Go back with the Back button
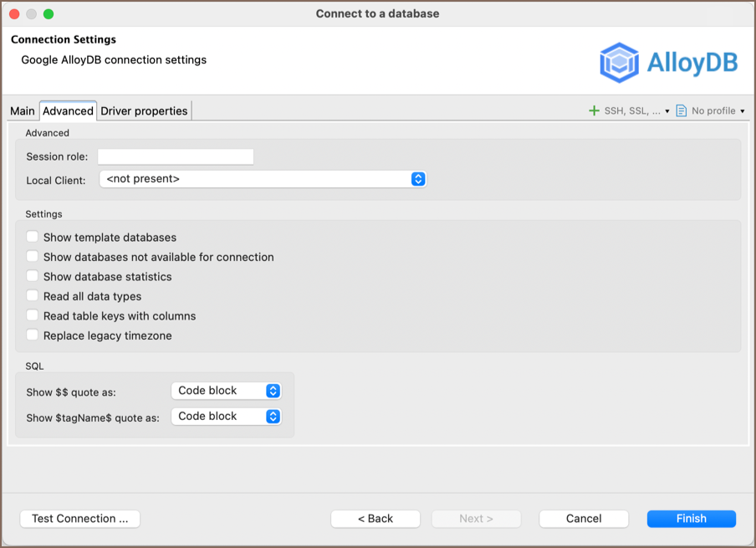756x548 pixels. coord(375,519)
